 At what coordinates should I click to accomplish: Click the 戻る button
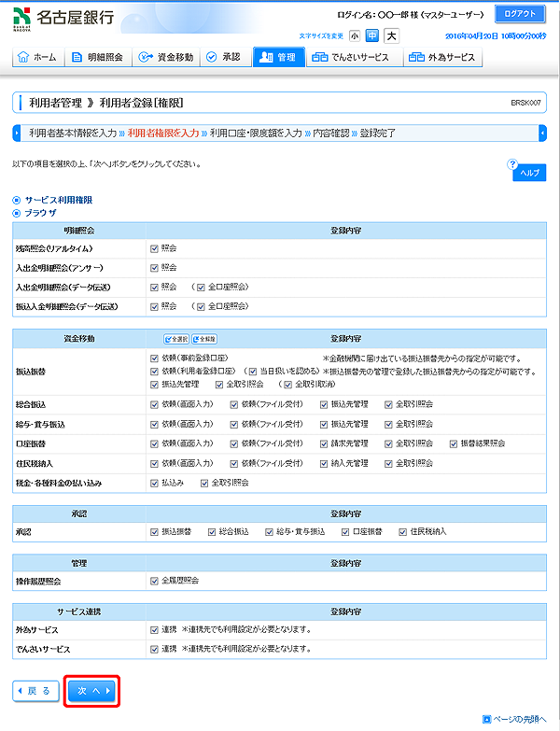pyautogui.click(x=35, y=691)
